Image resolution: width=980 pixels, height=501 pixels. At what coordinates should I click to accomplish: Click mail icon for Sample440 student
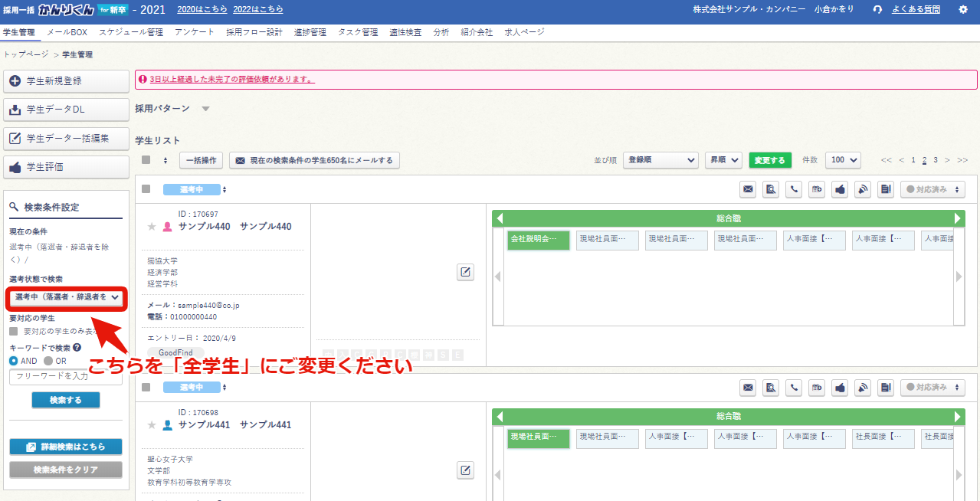coord(748,190)
